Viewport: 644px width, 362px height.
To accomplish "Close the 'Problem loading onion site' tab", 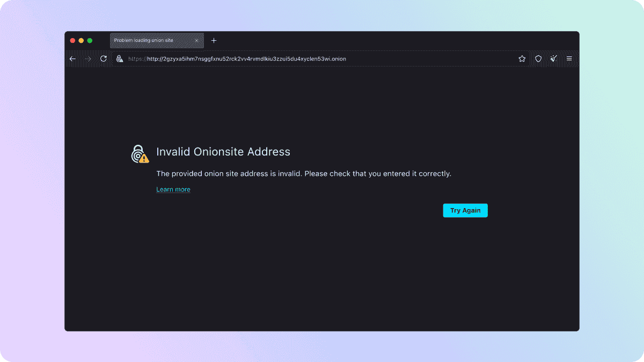I will point(196,41).
